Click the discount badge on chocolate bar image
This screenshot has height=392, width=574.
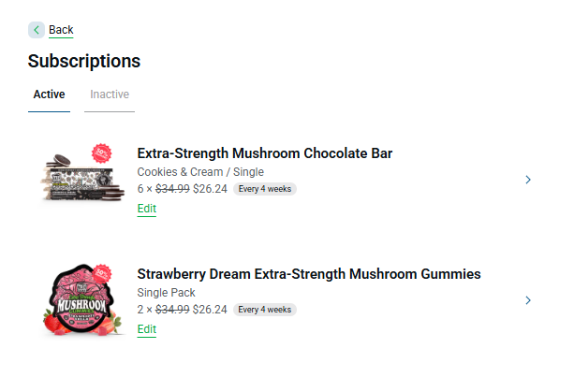tap(101, 152)
